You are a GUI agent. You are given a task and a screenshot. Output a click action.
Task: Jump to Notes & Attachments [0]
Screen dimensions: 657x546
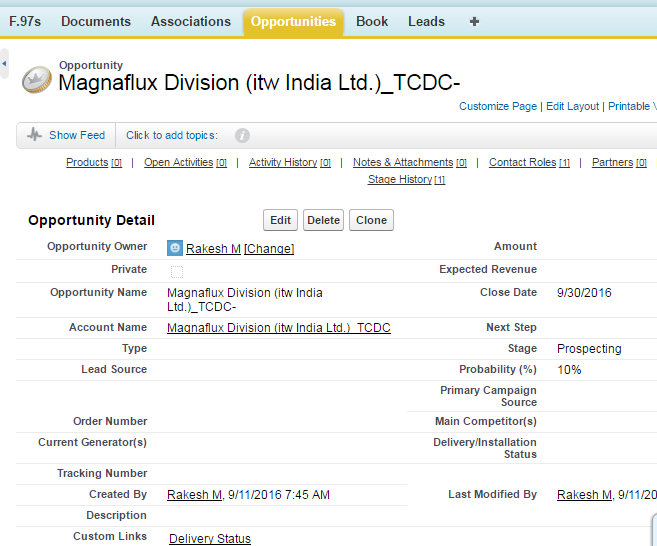[410, 162]
